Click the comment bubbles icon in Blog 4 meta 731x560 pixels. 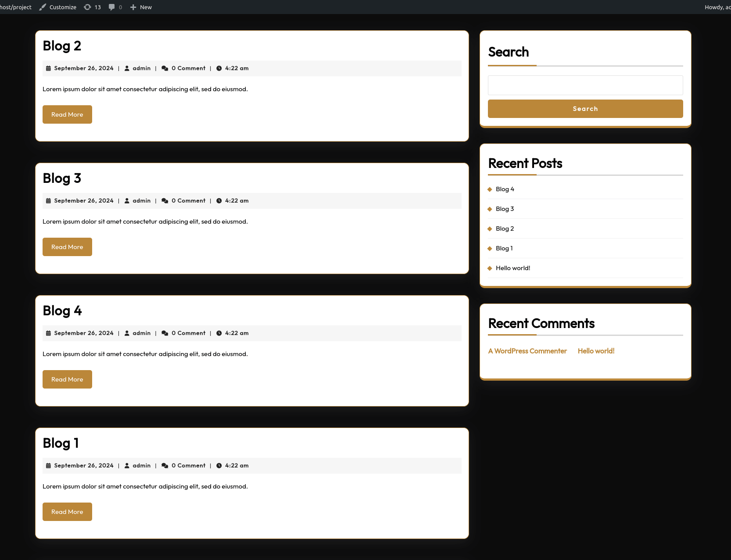[165, 333]
